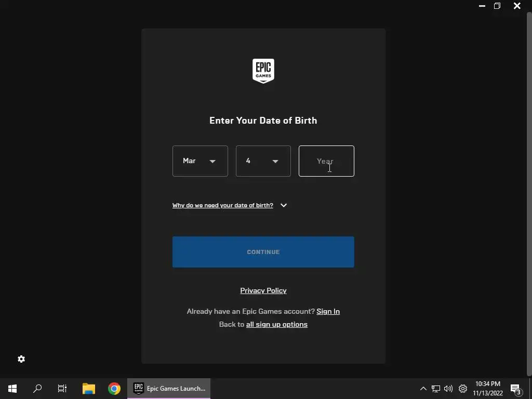Open the Privacy Policy link
The height and width of the screenshot is (399, 532).
263,290
